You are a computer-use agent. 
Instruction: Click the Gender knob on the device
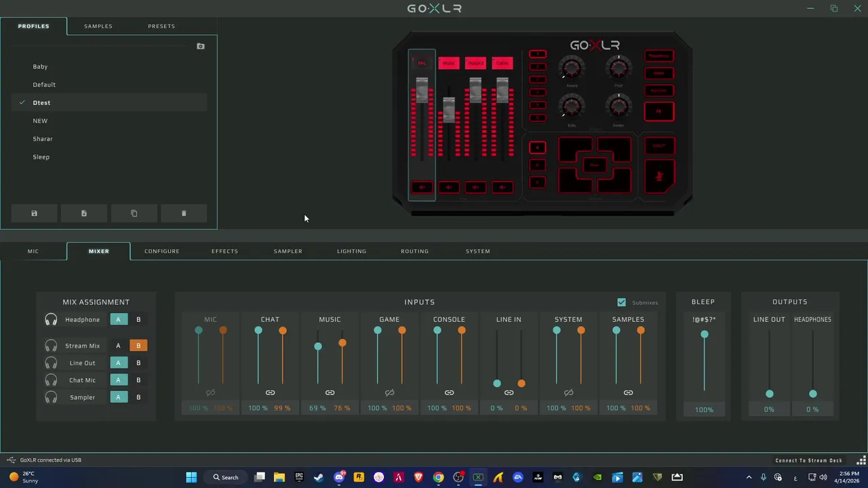618,106
